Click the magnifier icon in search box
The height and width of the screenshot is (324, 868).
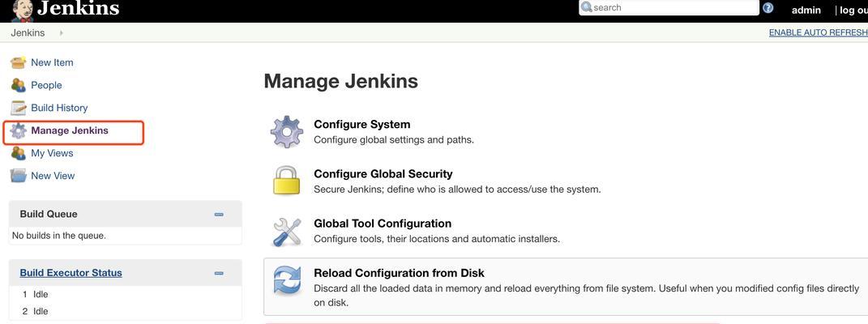click(587, 7)
